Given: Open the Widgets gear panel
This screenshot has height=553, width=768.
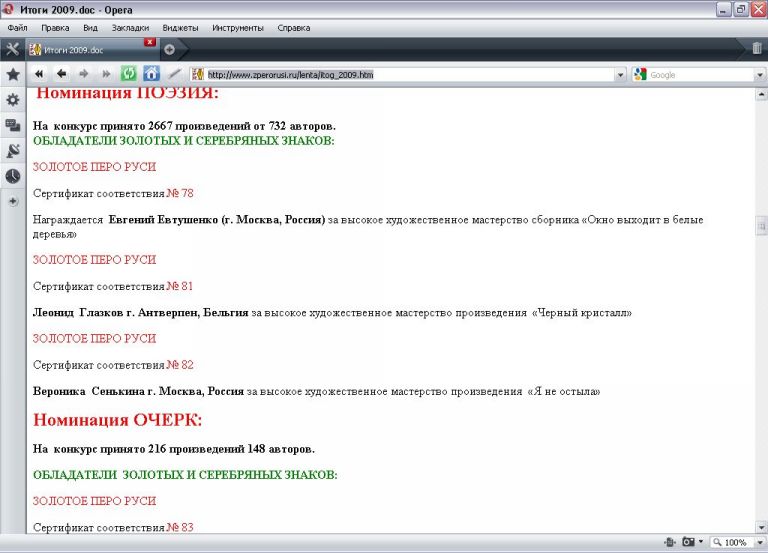Looking at the screenshot, I should (13, 100).
